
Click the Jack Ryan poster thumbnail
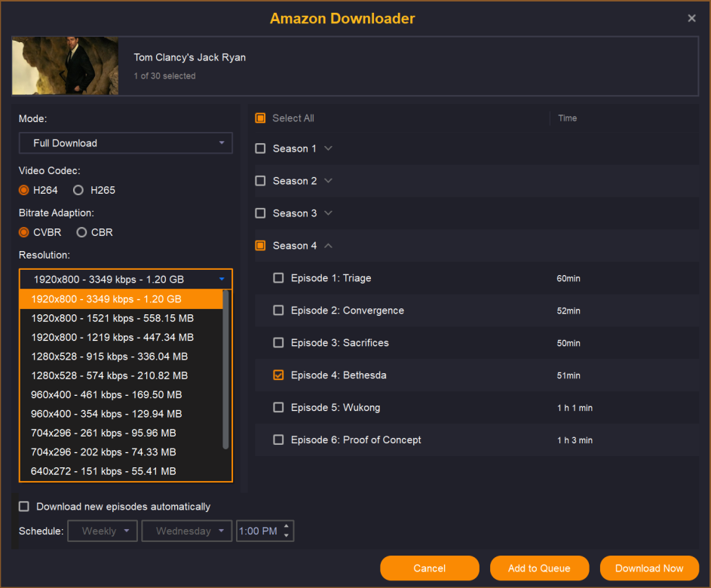click(66, 66)
